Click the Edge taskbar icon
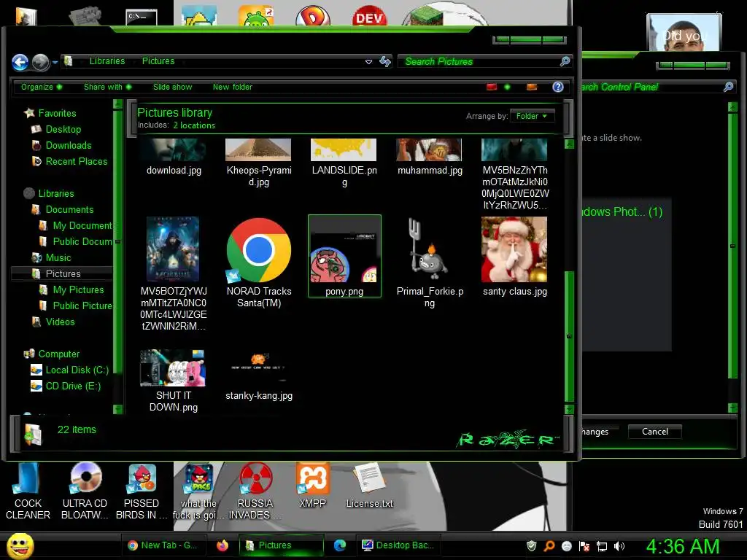Screen dimensions: 747x560 pos(340,545)
